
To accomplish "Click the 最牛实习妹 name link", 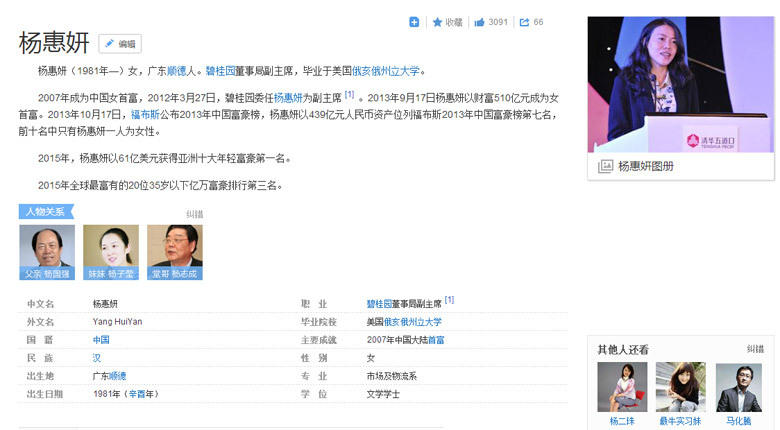I will click(x=681, y=421).
